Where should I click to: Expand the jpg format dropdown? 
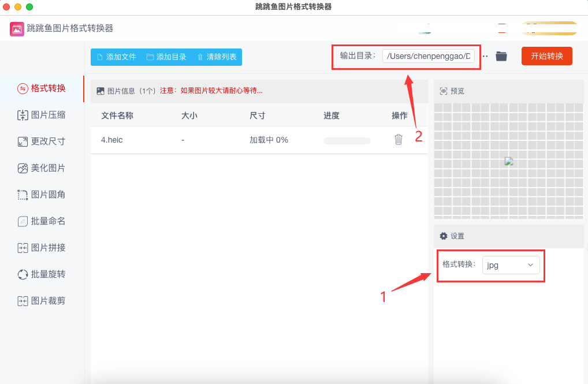[x=511, y=265]
